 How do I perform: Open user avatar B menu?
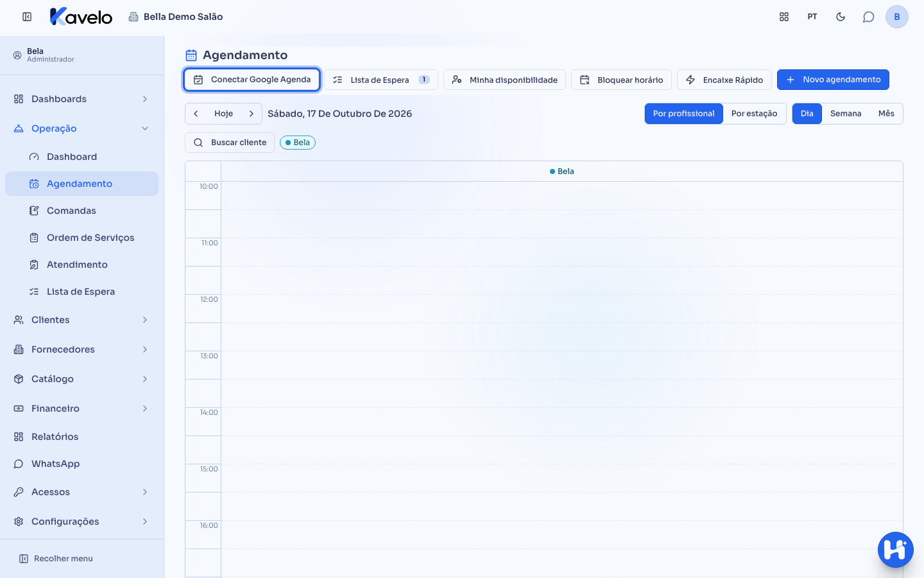click(x=897, y=17)
